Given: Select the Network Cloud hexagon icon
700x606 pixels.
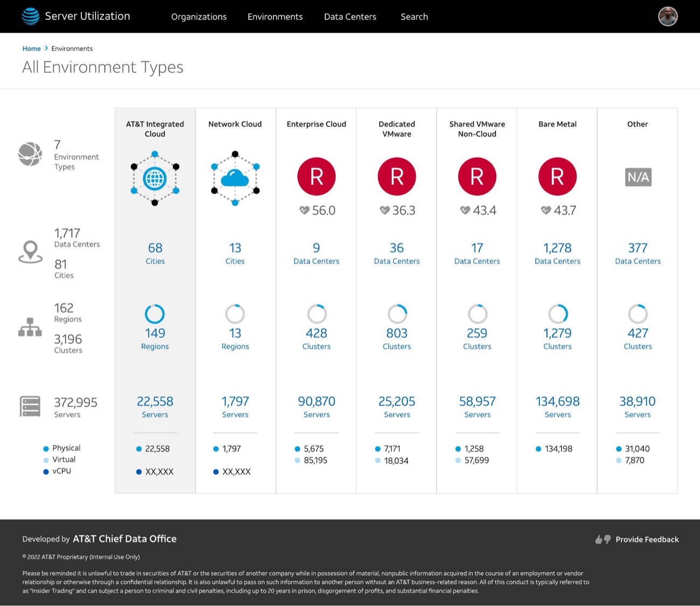Looking at the screenshot, I should (235, 179).
